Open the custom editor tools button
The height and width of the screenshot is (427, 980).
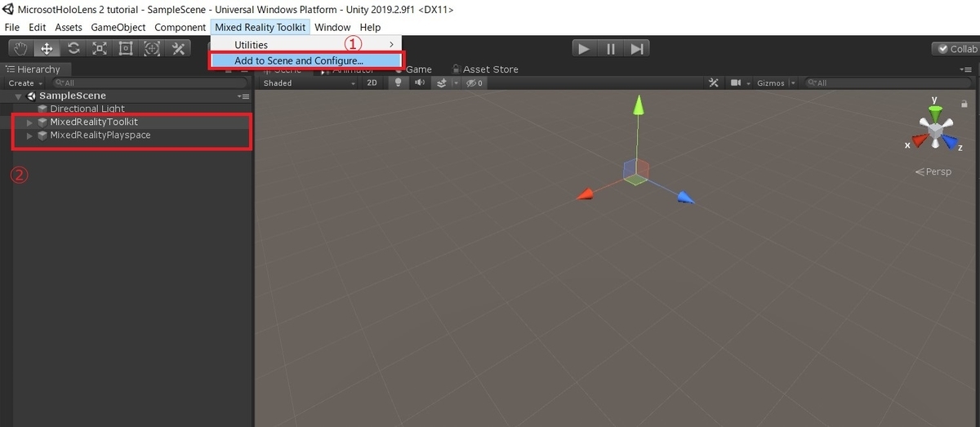point(178,48)
